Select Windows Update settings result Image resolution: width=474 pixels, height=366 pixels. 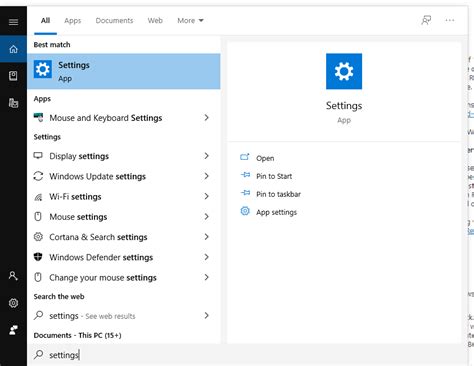click(124, 176)
